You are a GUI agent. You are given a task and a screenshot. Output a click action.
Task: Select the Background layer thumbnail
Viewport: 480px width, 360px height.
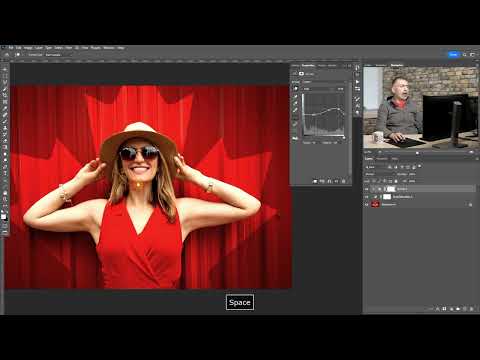tap(375, 204)
